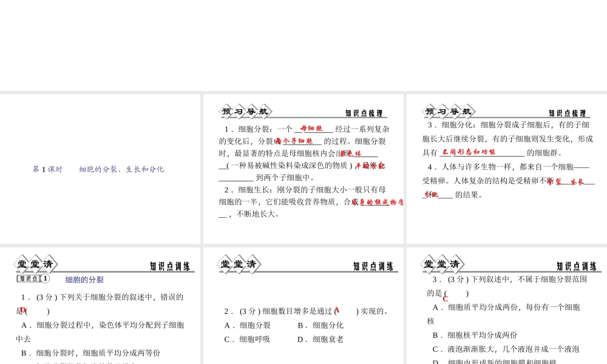The image size is (607, 364).
Task: Select option 'B．细胞分化' in question 2
Action: coord(320,325)
